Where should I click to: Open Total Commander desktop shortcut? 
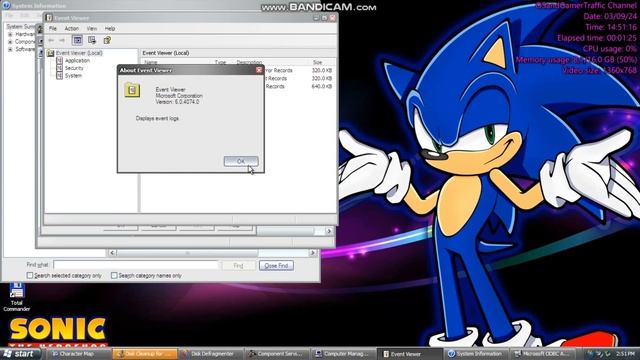tap(17, 296)
